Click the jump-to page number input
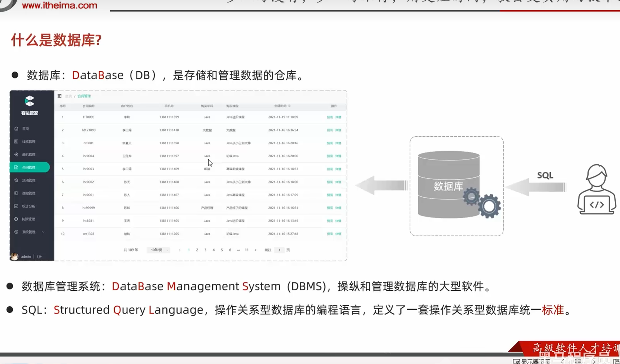Image resolution: width=620 pixels, height=364 pixels. [x=279, y=250]
